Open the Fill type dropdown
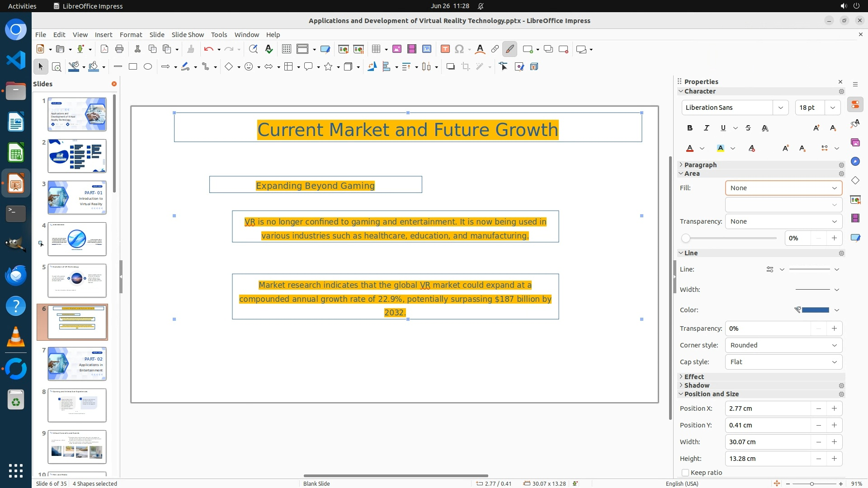This screenshot has height=488, width=868. tap(783, 188)
